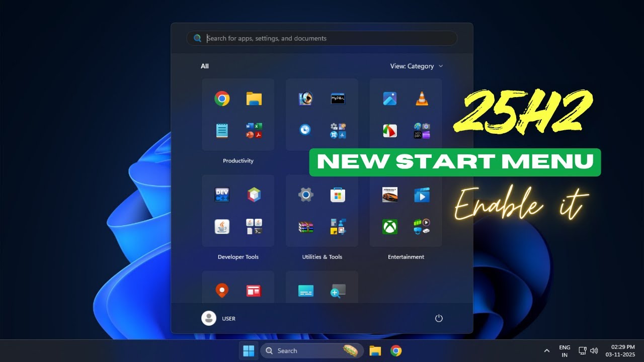644x362 pixels.
Task: Click the user profile avatar
Action: click(209, 318)
